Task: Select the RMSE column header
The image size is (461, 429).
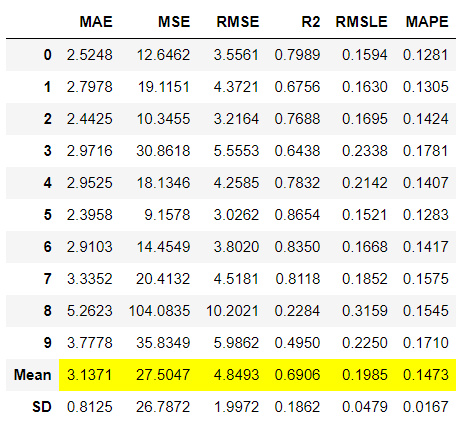Action: [x=238, y=22]
